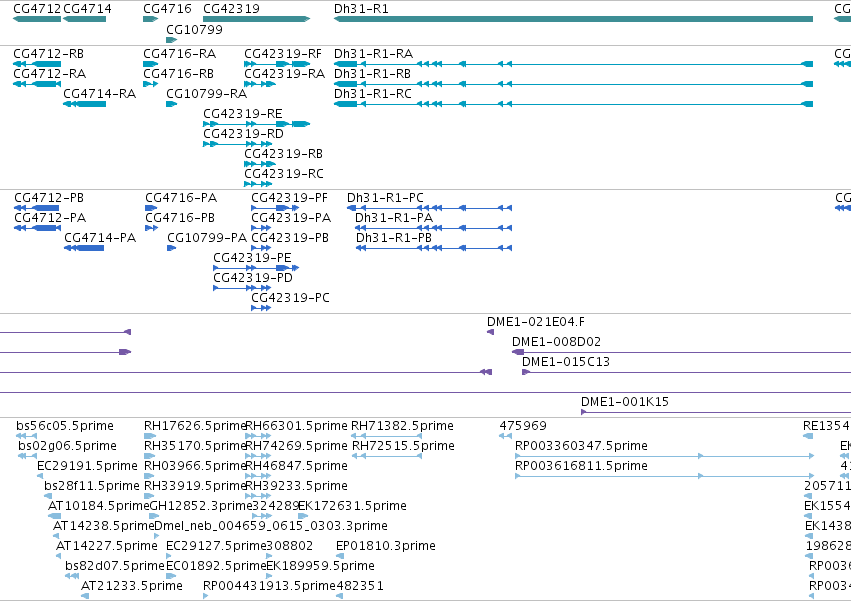This screenshot has height=601, width=851.
Task: Click the Dh31-R1 gene label
Action: 361,9
